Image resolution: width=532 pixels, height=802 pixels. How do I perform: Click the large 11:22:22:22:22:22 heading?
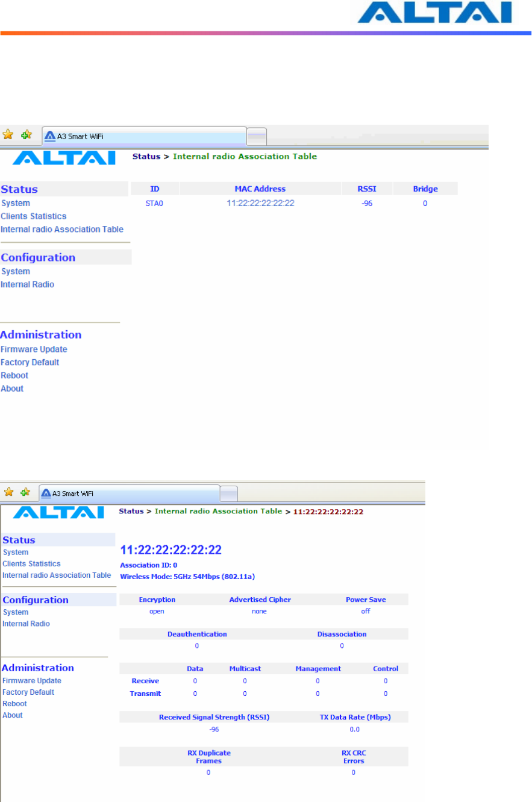click(x=171, y=550)
